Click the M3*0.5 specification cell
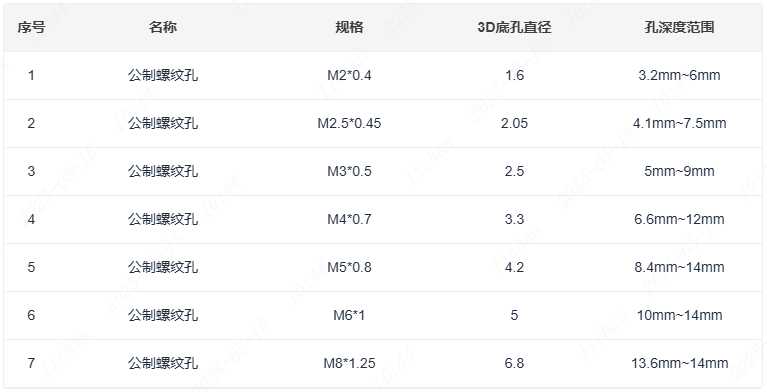The height and width of the screenshot is (392, 767). tap(349, 171)
